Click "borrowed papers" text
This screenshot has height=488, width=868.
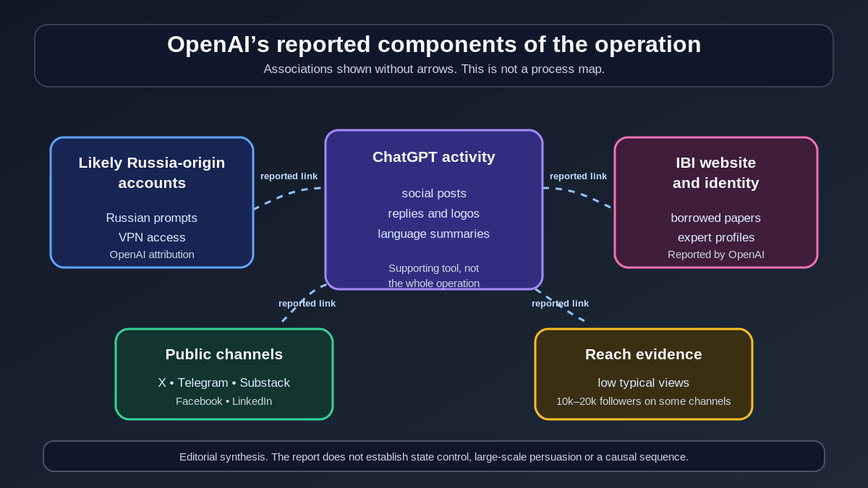[x=716, y=218]
